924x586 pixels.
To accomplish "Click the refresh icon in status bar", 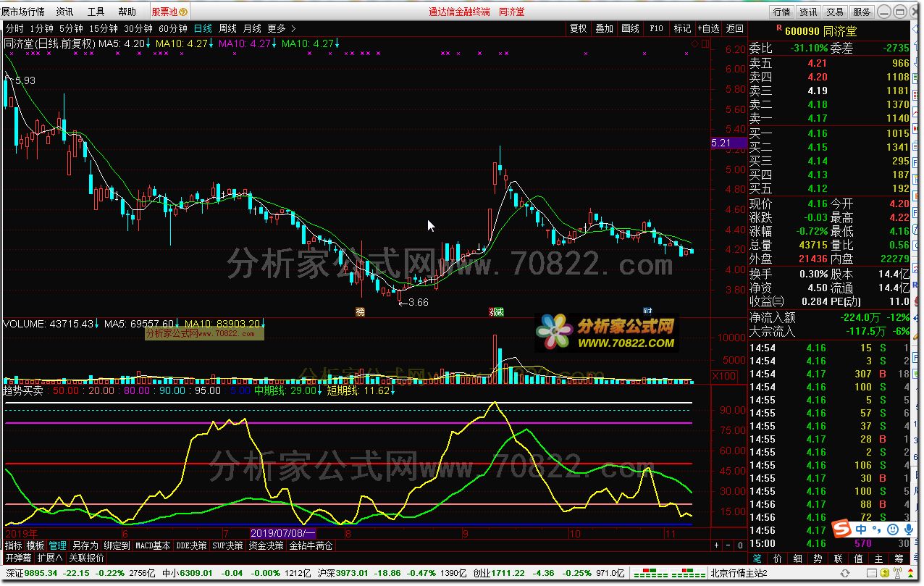I will tap(845, 574).
